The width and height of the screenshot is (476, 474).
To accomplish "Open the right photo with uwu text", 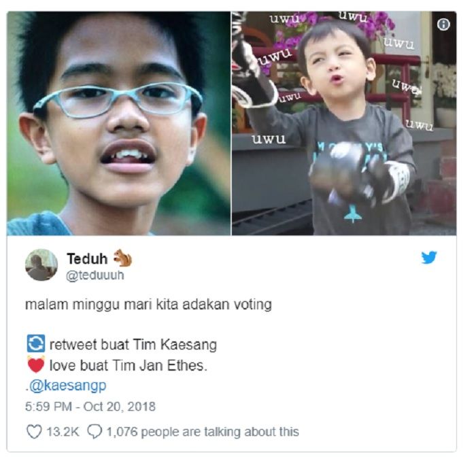I will coord(344,123).
